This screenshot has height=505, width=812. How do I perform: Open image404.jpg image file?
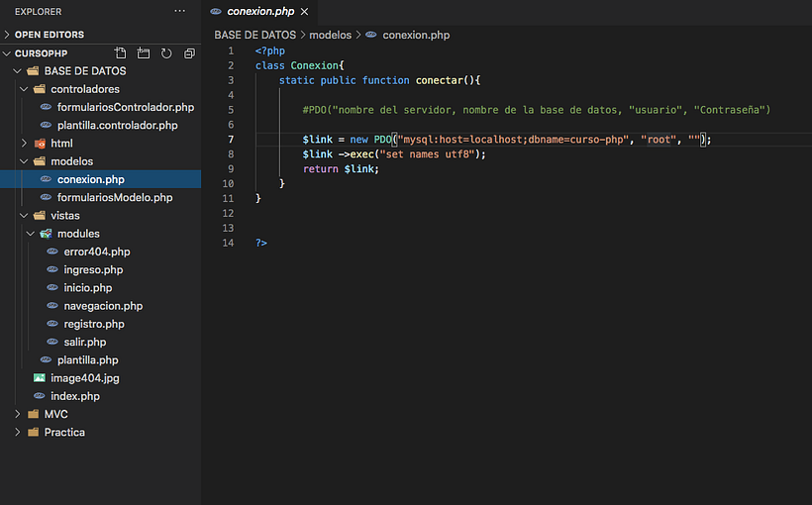100,378
